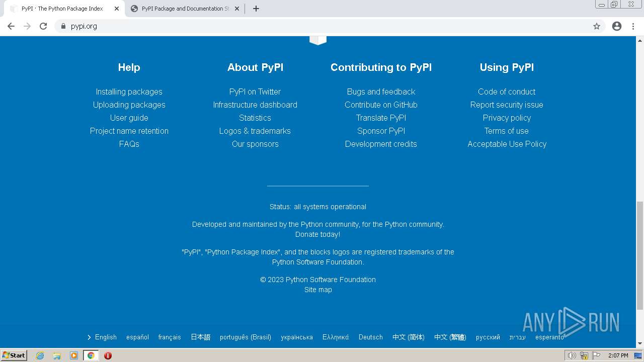Click the Donate today! link

pos(318,234)
